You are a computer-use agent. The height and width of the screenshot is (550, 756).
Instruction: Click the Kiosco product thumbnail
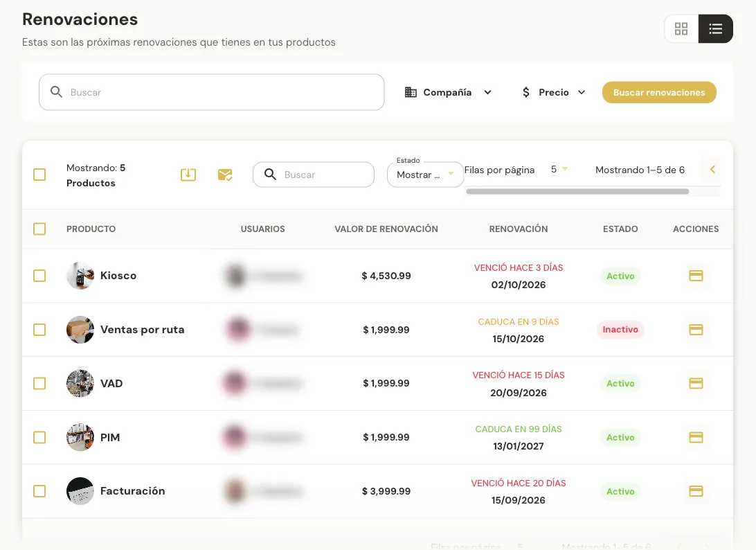click(x=80, y=276)
